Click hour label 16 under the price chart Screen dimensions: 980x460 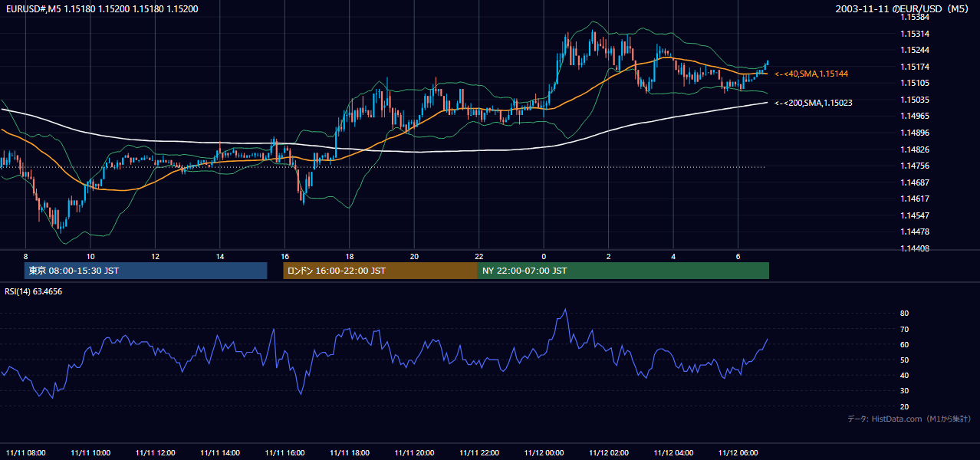284,256
